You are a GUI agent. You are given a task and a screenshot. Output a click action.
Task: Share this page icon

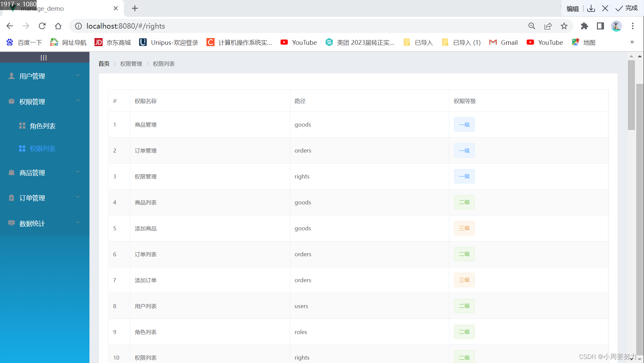pos(548,26)
